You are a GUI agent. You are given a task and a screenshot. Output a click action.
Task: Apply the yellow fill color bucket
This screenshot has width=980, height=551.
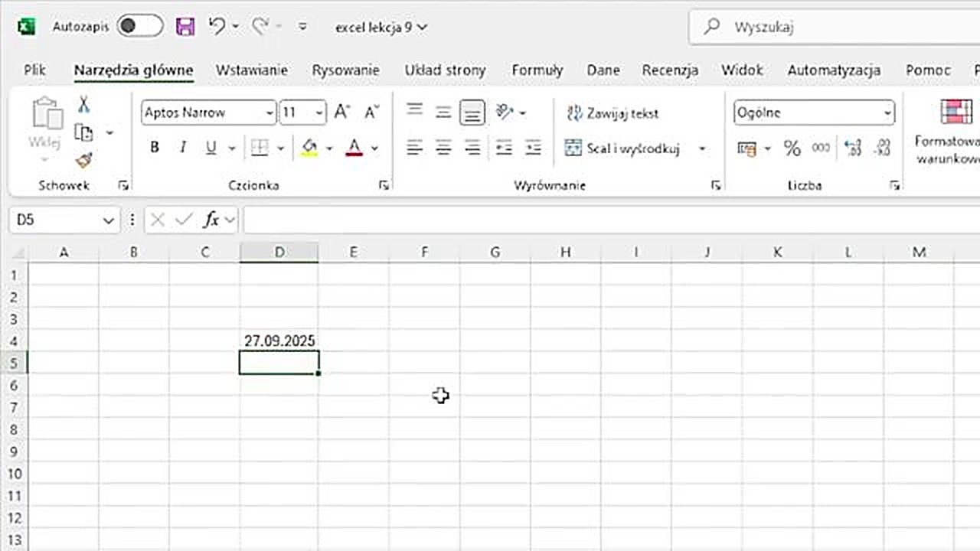point(309,148)
